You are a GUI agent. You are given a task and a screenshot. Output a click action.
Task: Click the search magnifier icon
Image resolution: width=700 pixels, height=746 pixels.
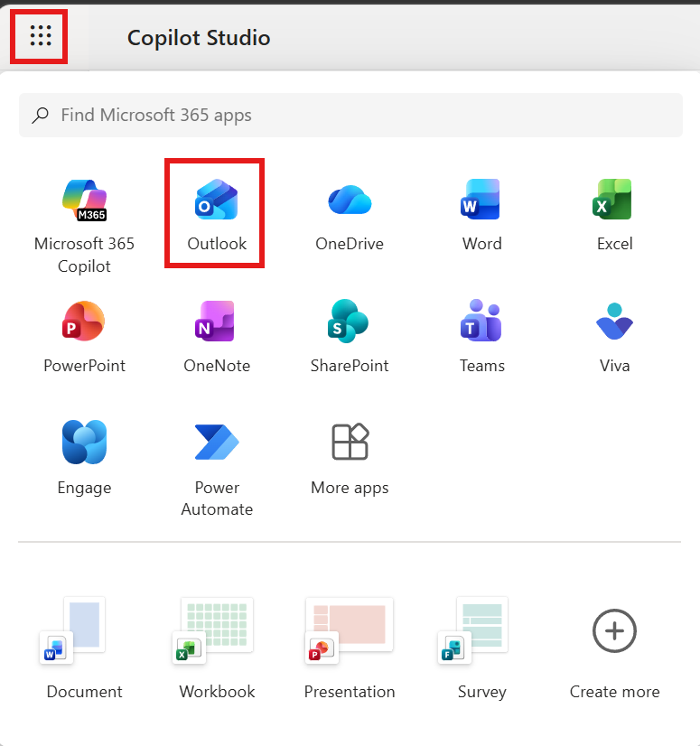click(41, 115)
